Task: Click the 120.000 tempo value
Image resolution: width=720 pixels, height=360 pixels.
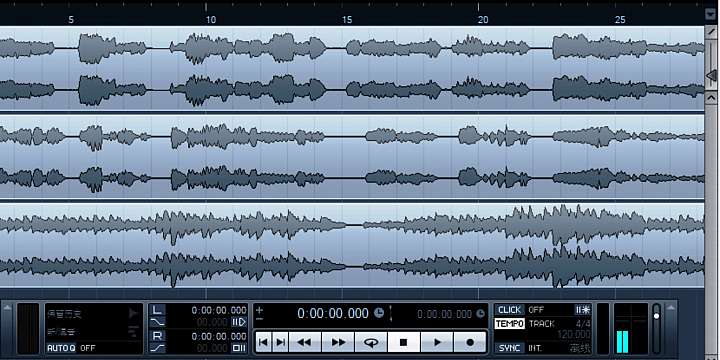Action: (574, 334)
